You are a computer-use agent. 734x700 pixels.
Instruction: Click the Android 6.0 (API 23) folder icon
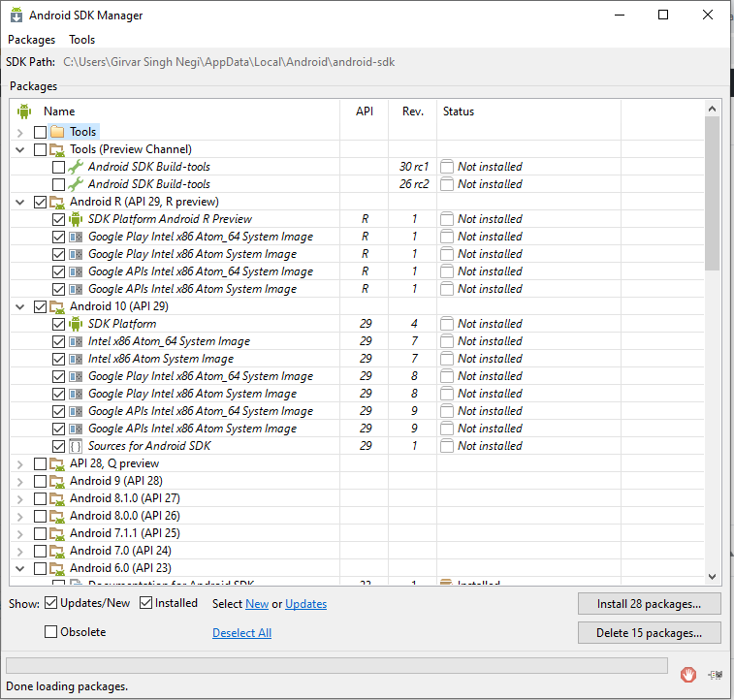57,568
